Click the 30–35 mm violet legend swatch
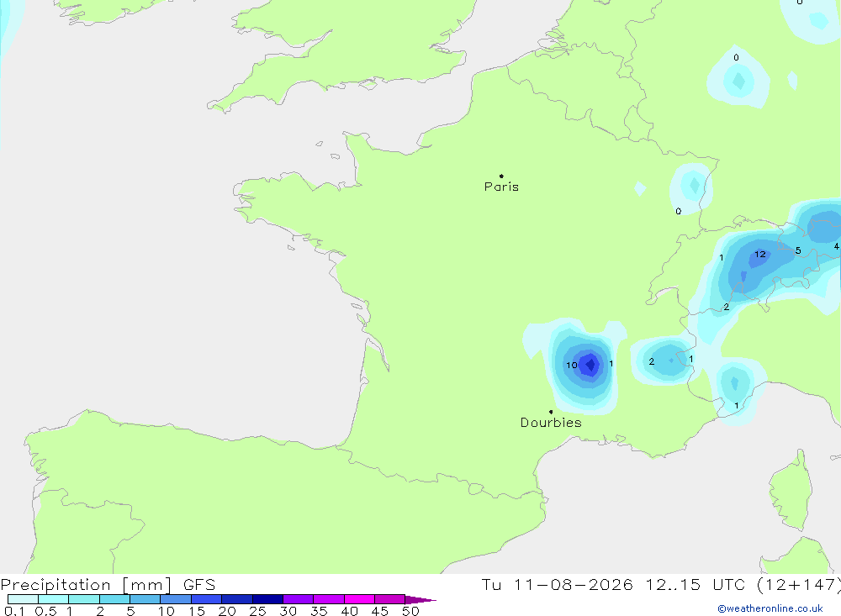The height and width of the screenshot is (616, 841). point(299,599)
